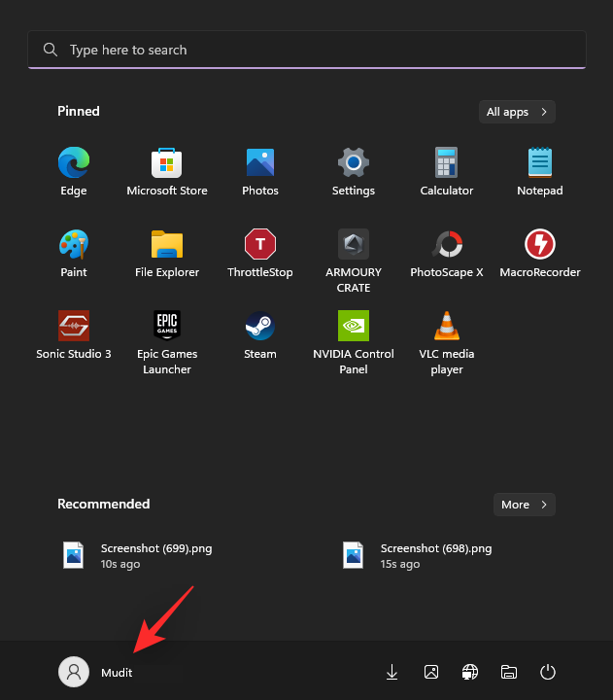
Task: Click in the Type here to search field
Action: click(307, 50)
